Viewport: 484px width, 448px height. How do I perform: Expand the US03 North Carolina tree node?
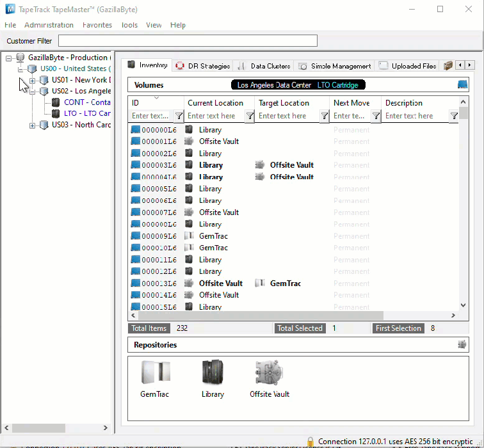[x=32, y=125]
